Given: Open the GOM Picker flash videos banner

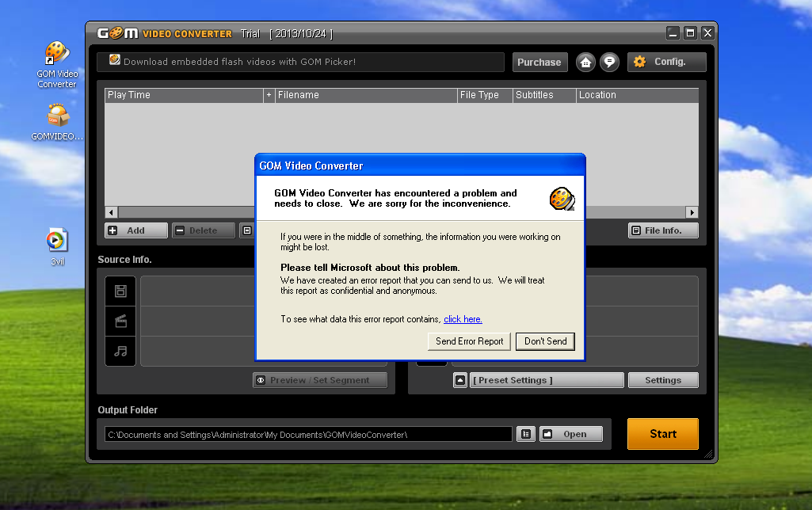Looking at the screenshot, I should [300, 62].
